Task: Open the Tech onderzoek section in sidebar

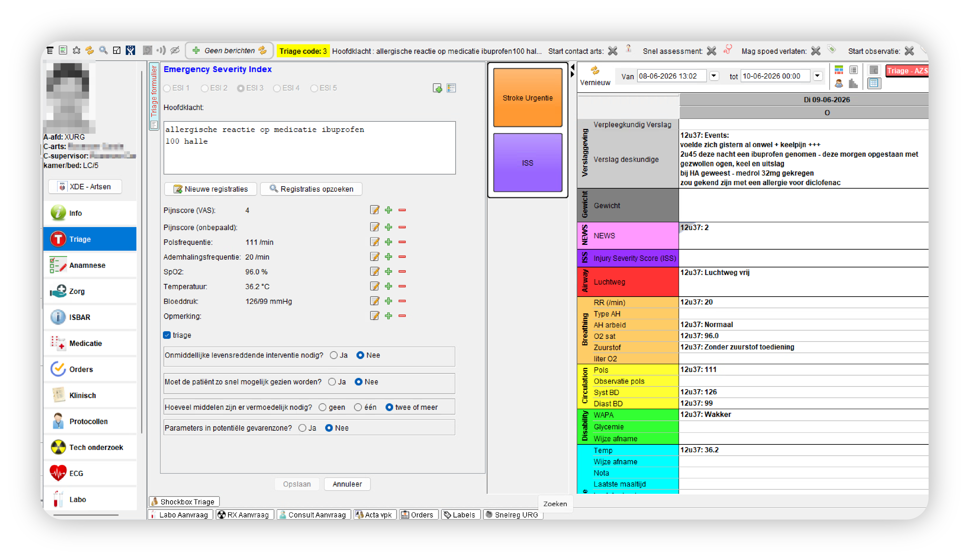Action: 89,448
